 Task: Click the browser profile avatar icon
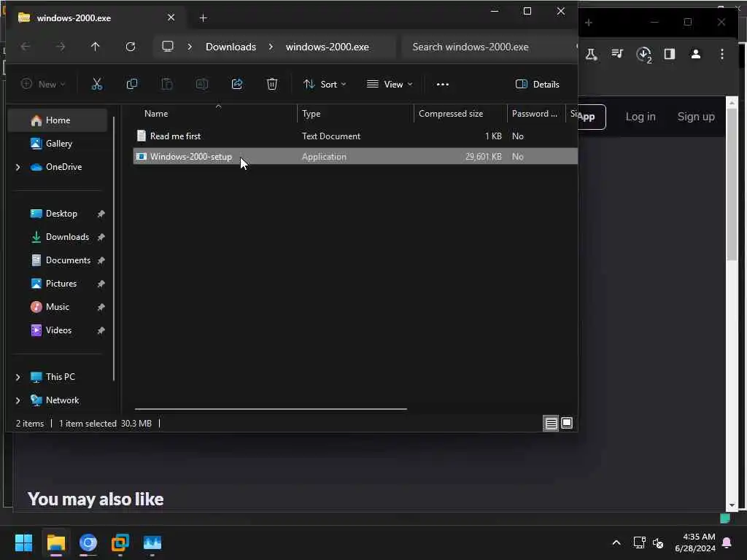695,54
